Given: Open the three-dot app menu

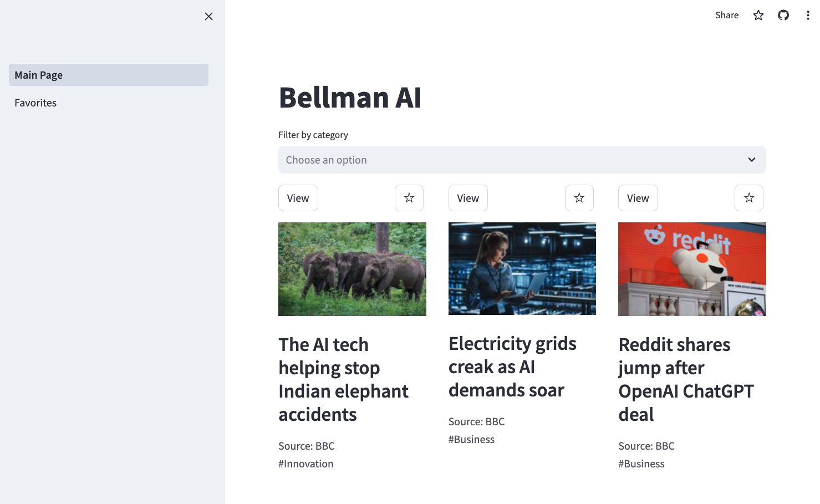Looking at the screenshot, I should coord(808,16).
